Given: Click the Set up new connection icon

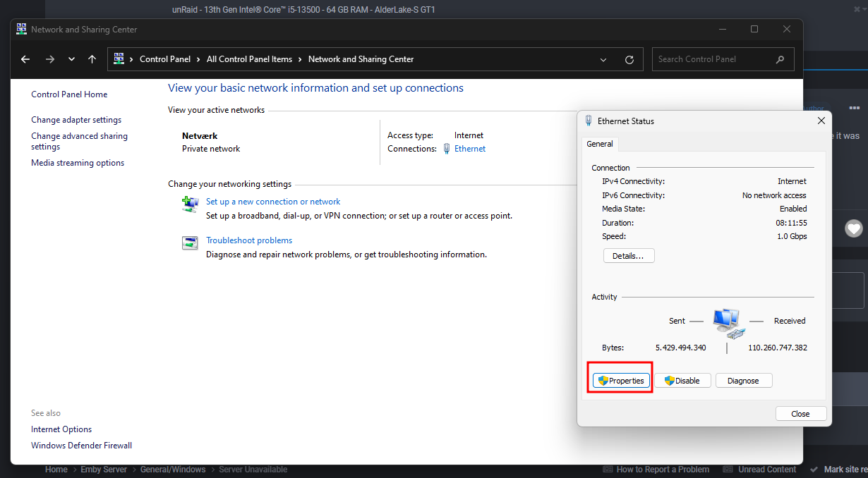Looking at the screenshot, I should pyautogui.click(x=190, y=204).
